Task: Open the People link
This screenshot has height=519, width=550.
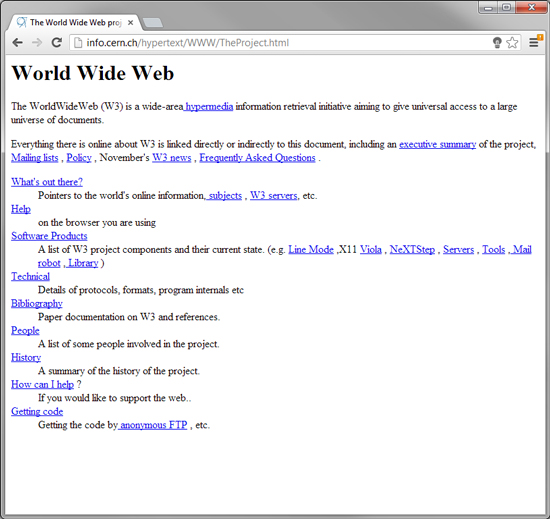Action: click(25, 331)
